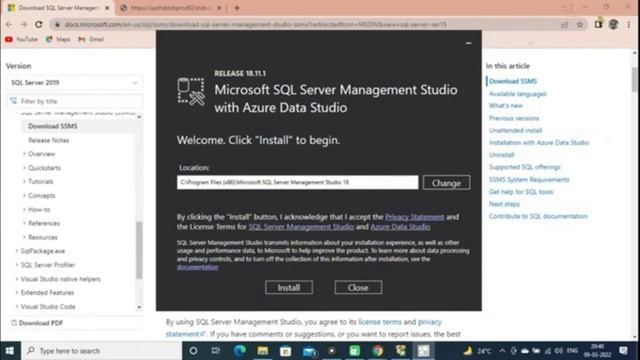Open a new browser tab

point(237,8)
